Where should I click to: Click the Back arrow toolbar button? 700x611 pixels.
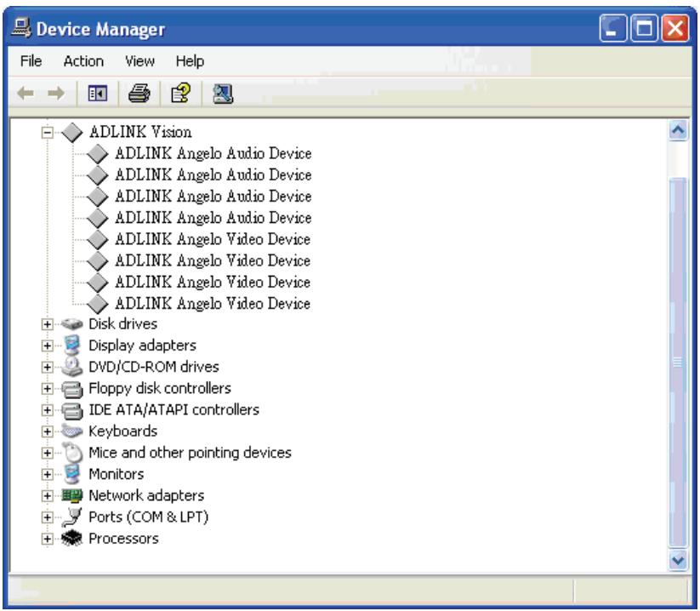(x=26, y=94)
